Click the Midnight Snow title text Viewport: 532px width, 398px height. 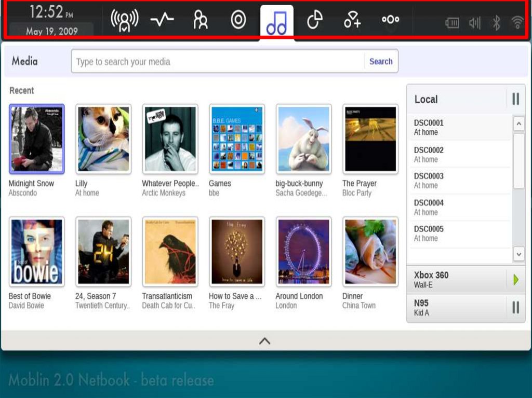coord(31,183)
